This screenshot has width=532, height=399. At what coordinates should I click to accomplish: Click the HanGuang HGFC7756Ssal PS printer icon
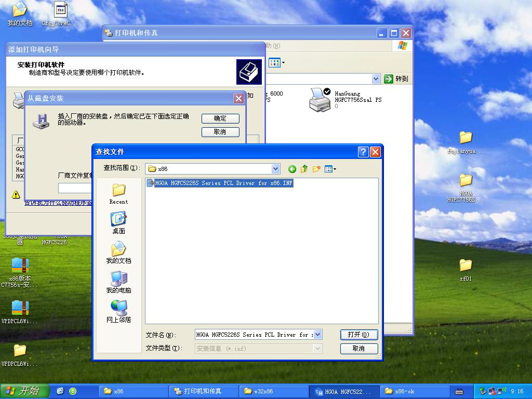320,100
